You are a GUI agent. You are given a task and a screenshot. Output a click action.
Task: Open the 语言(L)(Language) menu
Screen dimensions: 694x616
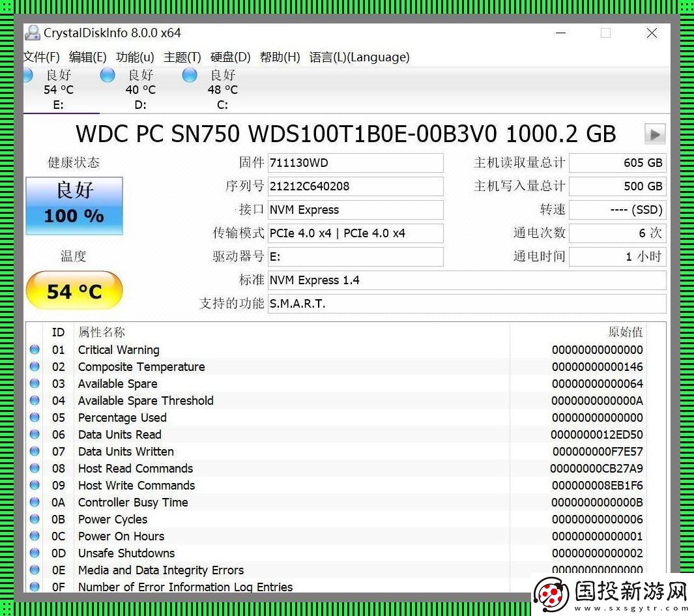coord(359,57)
